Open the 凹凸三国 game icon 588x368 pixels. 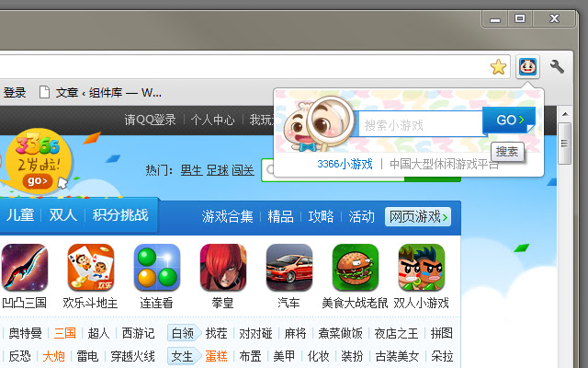[x=25, y=268]
